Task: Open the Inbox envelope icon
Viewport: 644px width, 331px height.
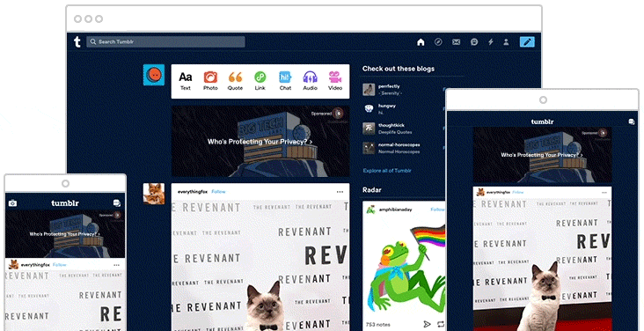Action: pyautogui.click(x=456, y=42)
